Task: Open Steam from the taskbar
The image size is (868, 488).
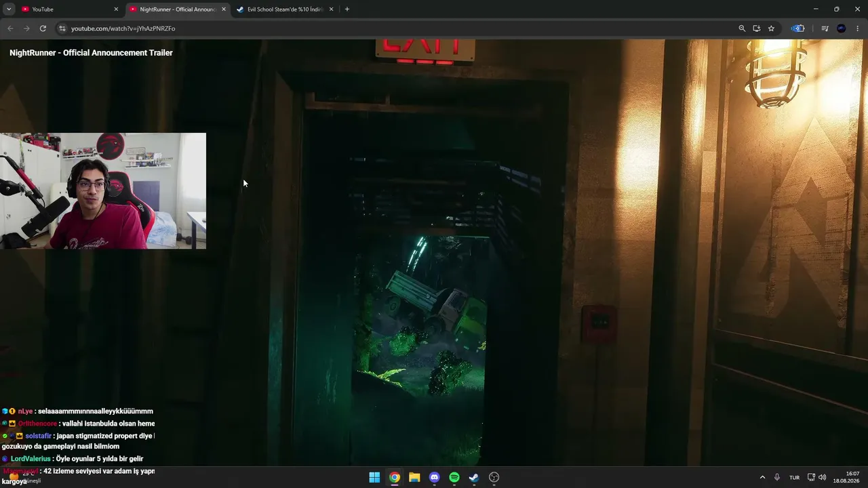Action: pyautogui.click(x=474, y=477)
